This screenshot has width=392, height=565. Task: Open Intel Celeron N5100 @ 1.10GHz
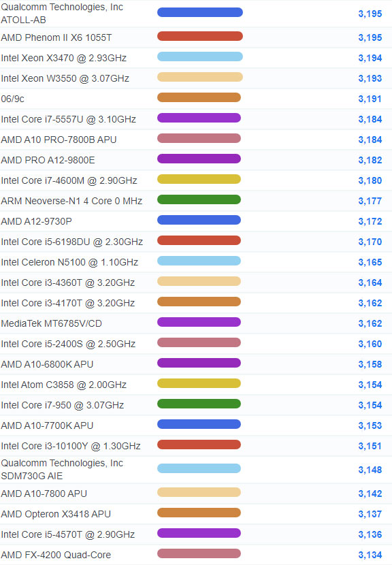[x=69, y=262]
